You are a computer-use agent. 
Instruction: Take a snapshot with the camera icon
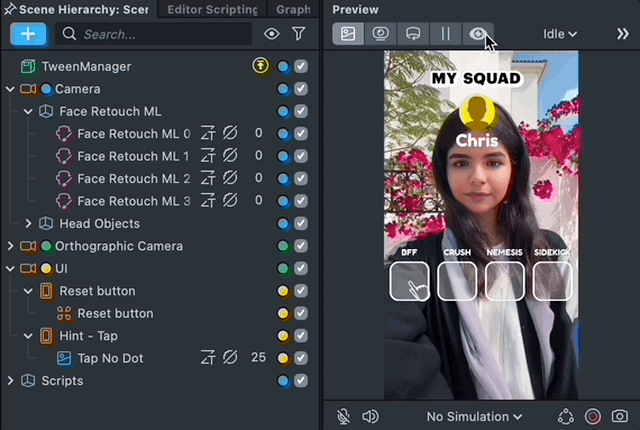(620, 416)
